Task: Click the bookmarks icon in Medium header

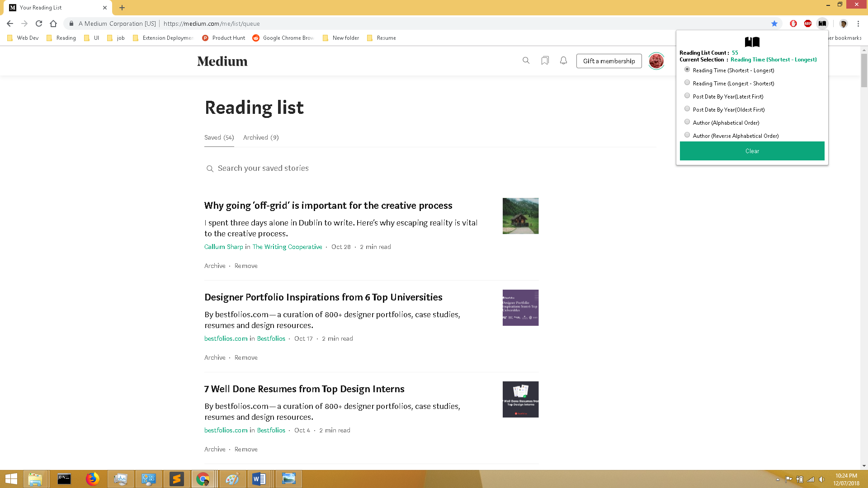Action: coord(545,61)
